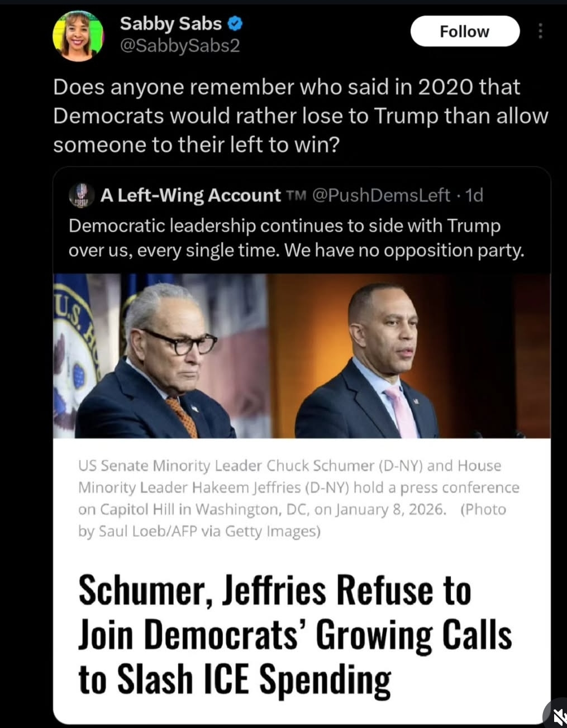The height and width of the screenshot is (728, 567).
Task: Open the Hakeem Jeffries photo
Action: pos(411,356)
